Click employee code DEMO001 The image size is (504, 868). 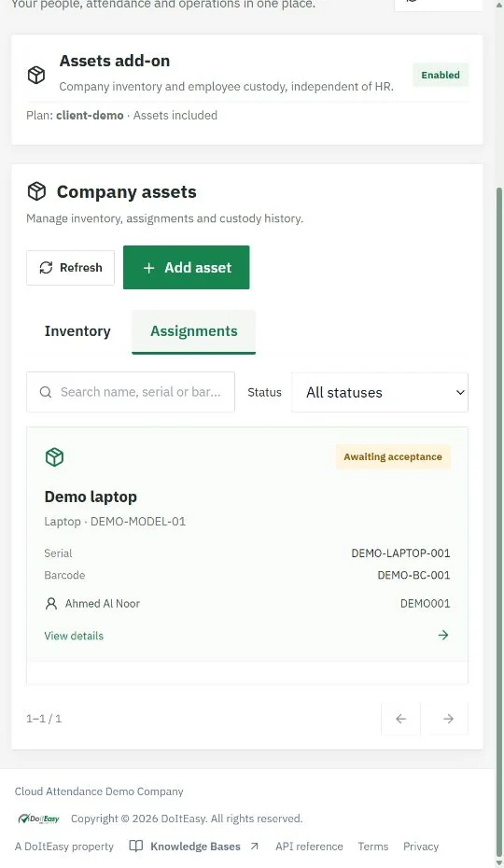pyautogui.click(x=425, y=603)
